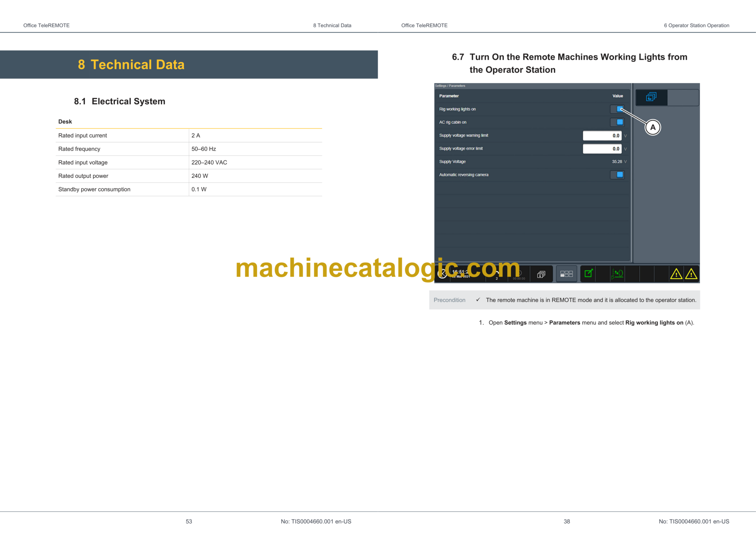Click the rightmost warning triangle icon
The image size is (756, 535).
[691, 274]
